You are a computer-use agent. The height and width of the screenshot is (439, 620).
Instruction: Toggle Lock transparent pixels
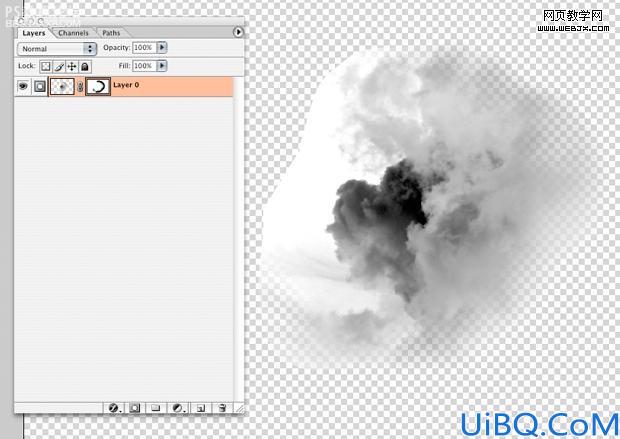coord(45,66)
